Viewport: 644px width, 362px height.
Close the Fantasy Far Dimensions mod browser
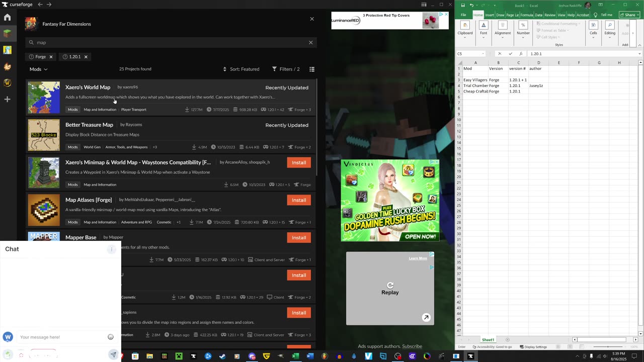312,19
